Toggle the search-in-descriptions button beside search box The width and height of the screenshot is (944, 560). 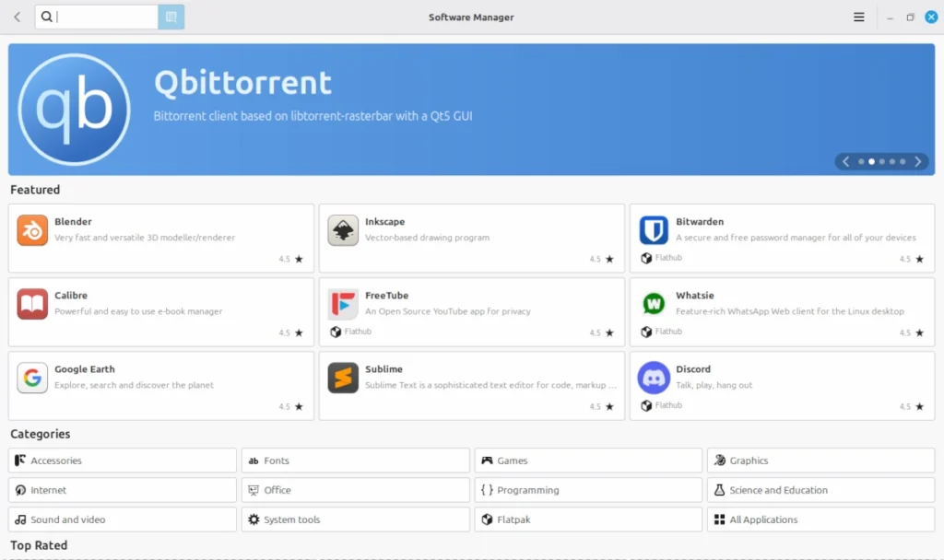click(171, 17)
